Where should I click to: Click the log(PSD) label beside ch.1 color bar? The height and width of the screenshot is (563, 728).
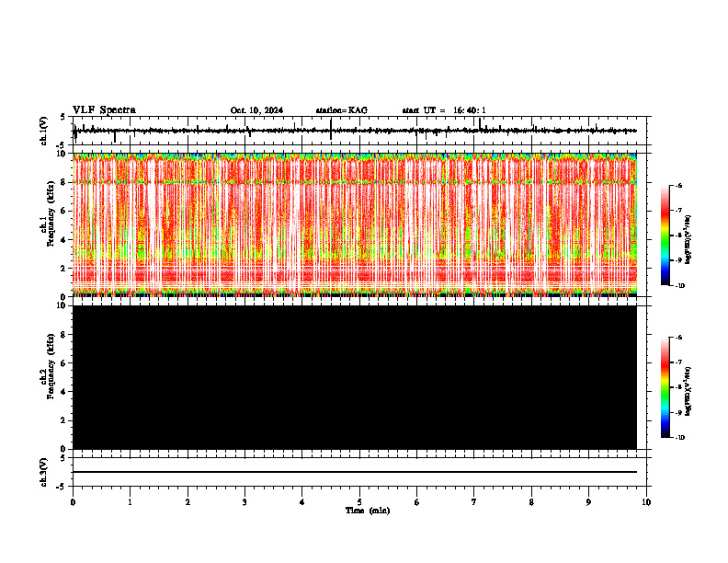pos(688,239)
